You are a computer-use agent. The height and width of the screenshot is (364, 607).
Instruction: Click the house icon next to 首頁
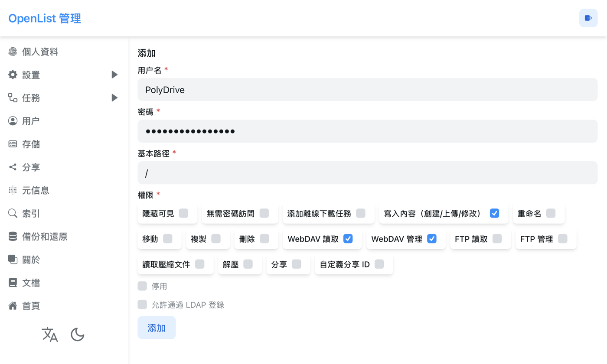[13, 306]
